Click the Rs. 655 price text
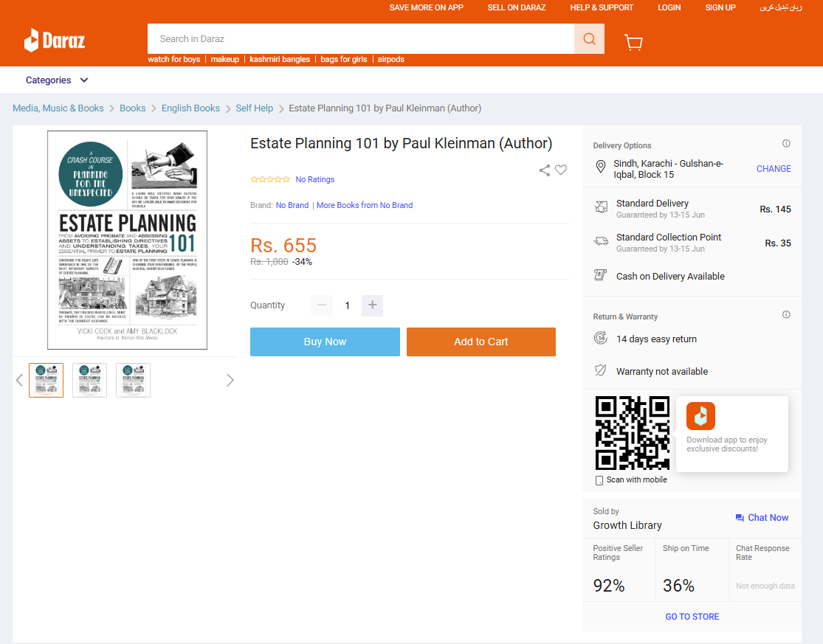 point(283,246)
